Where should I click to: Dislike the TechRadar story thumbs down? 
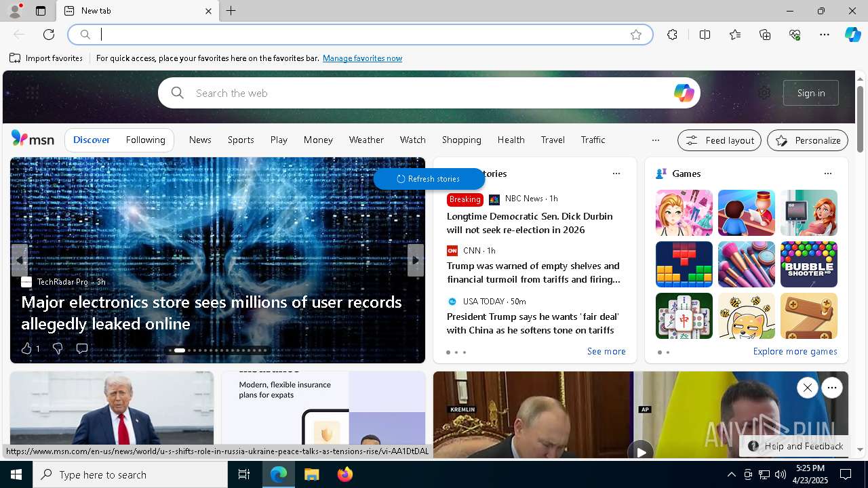[x=58, y=348]
